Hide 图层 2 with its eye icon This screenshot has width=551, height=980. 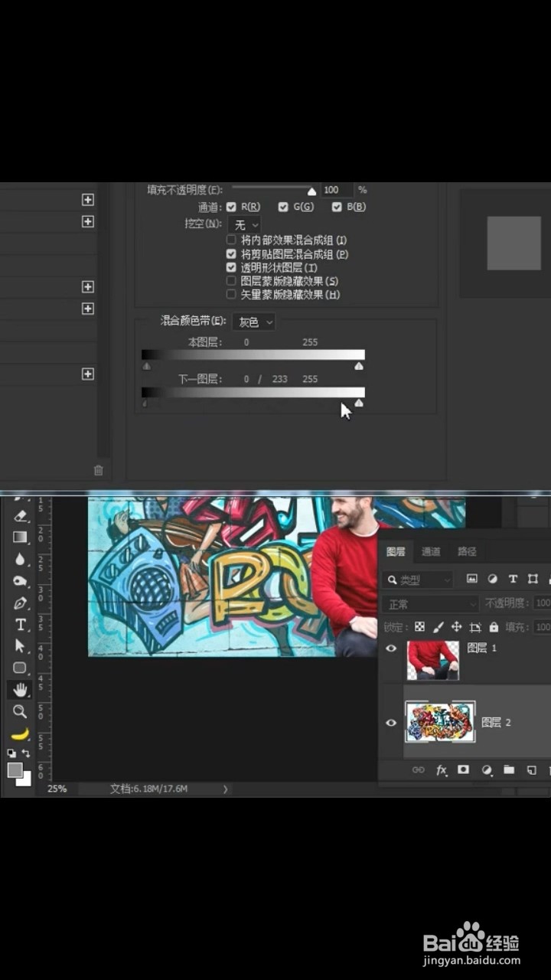392,722
